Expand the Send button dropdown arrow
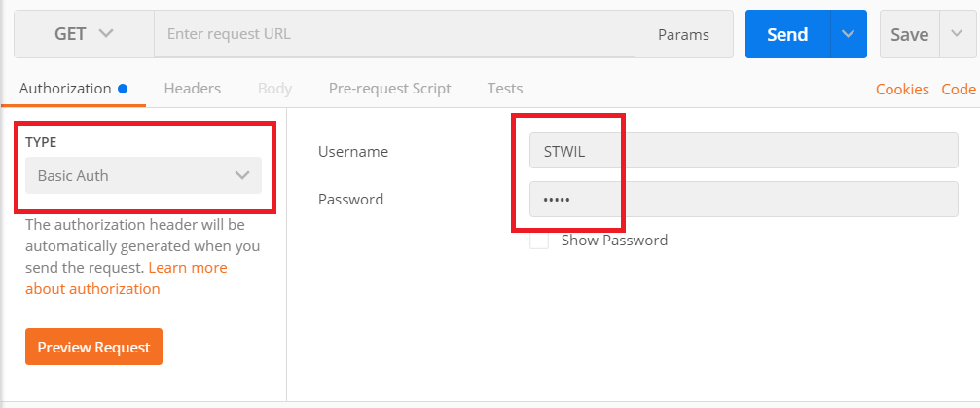This screenshot has width=980, height=408. [848, 34]
